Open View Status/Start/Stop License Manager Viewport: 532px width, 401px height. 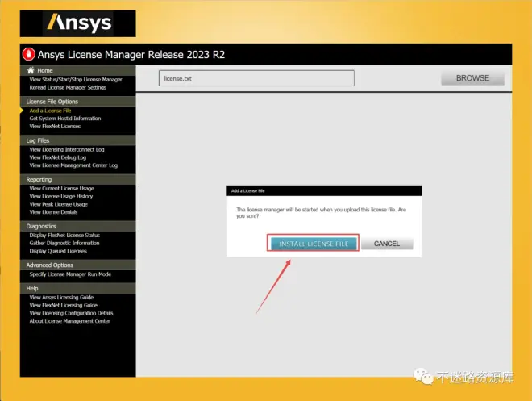(x=76, y=79)
